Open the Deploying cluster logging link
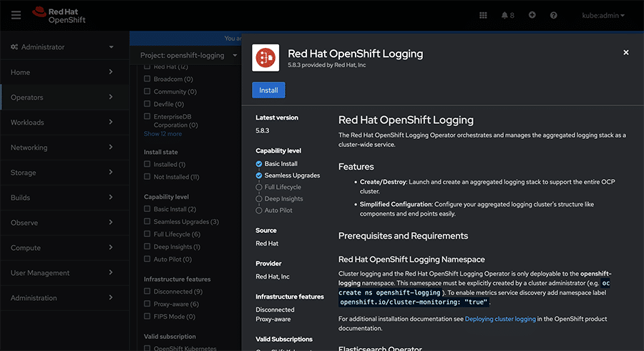The image size is (644, 351). pyautogui.click(x=500, y=319)
